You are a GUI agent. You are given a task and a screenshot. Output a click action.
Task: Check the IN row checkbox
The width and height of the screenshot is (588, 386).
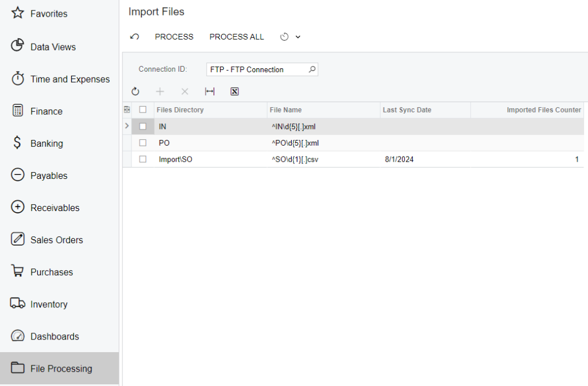142,126
